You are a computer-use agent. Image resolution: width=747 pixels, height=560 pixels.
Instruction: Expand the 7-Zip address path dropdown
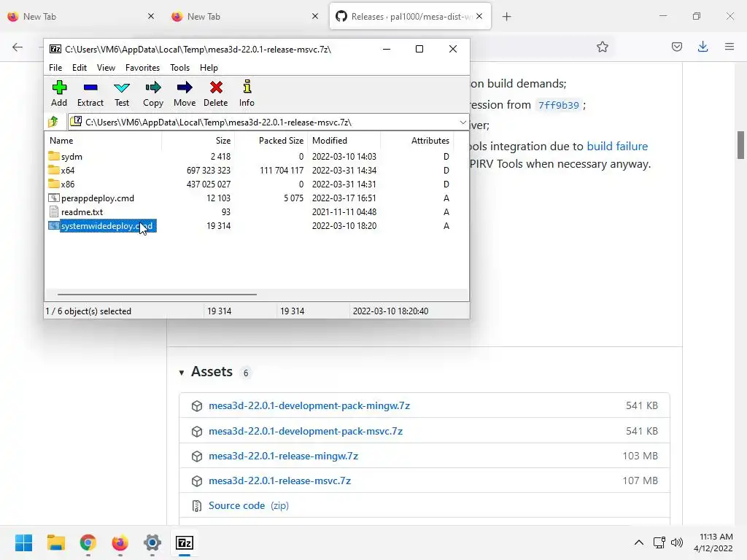click(x=462, y=122)
